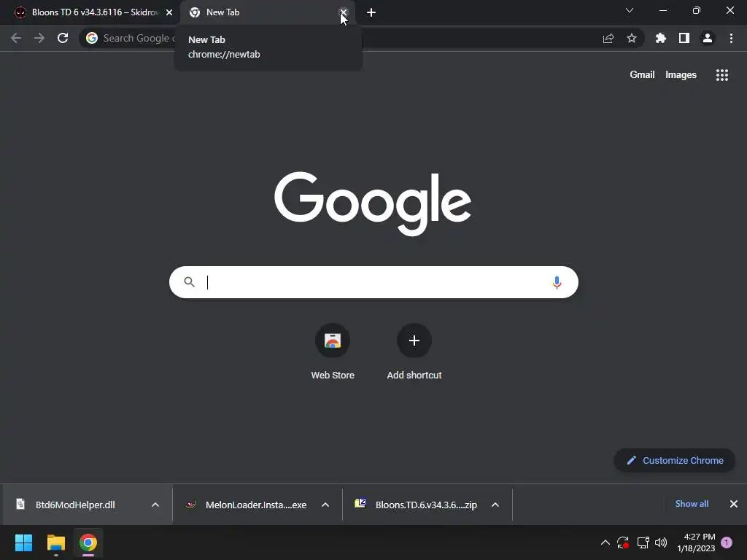Bookmark this tab with the star icon
Viewport: 747px width, 560px height.
pyautogui.click(x=632, y=38)
